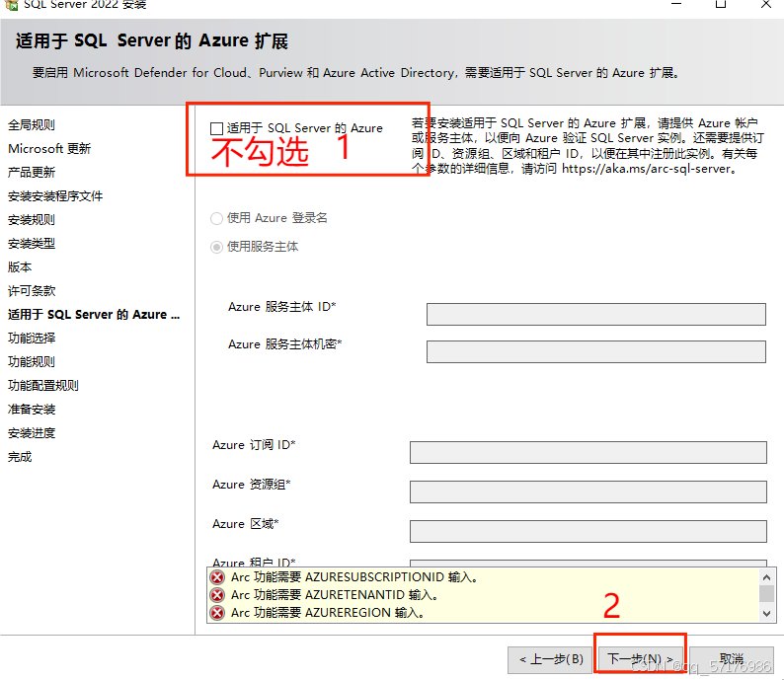Screen dimensions: 784x680
Task: Select 功能规则 step in sidebar
Action: [x=32, y=362]
